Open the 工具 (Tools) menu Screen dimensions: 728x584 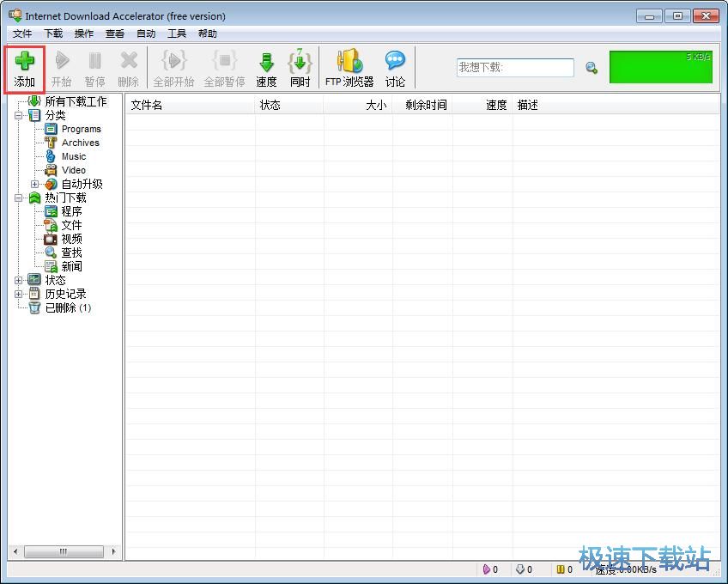(x=177, y=33)
